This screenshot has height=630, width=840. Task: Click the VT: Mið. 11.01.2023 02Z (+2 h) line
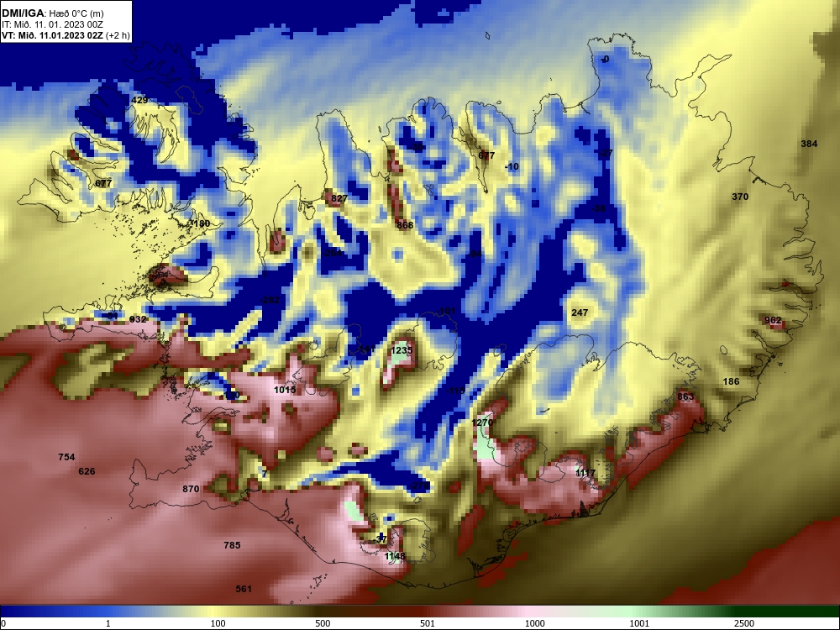pos(66,36)
